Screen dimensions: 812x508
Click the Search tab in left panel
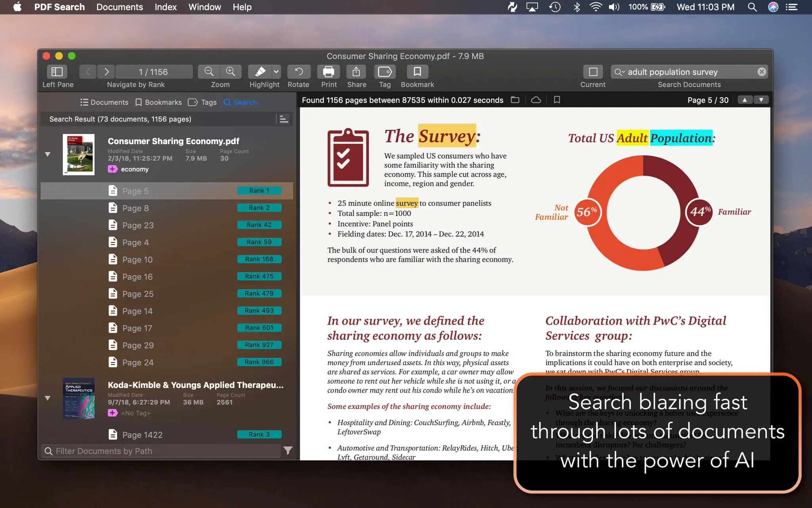(240, 102)
